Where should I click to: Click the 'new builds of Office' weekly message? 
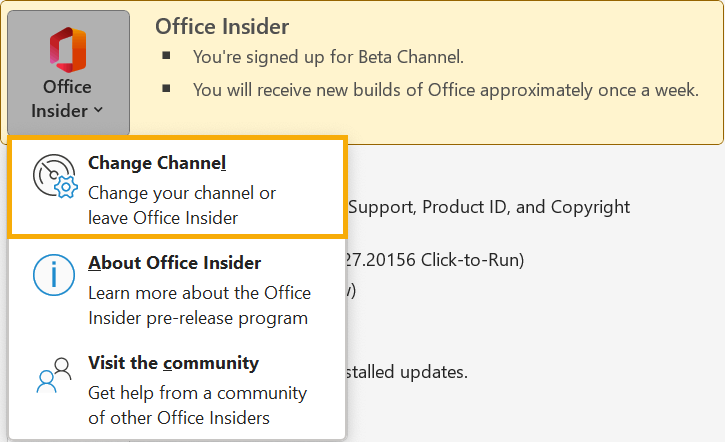pyautogui.click(x=445, y=90)
